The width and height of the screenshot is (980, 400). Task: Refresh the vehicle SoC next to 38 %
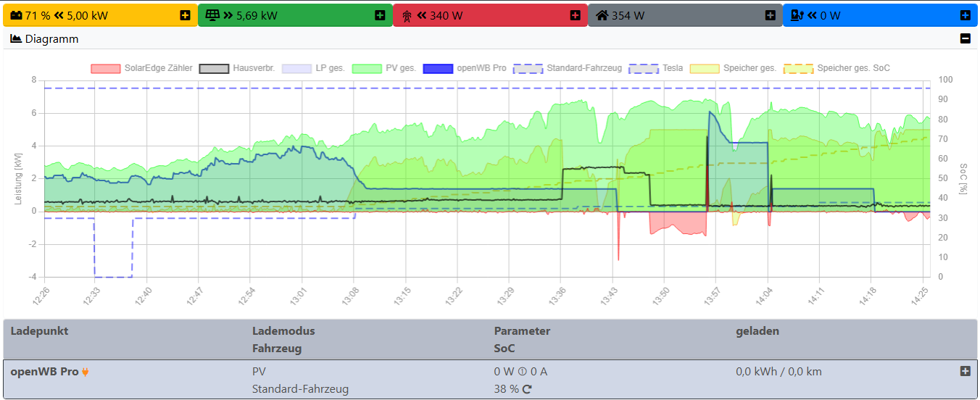(527, 389)
